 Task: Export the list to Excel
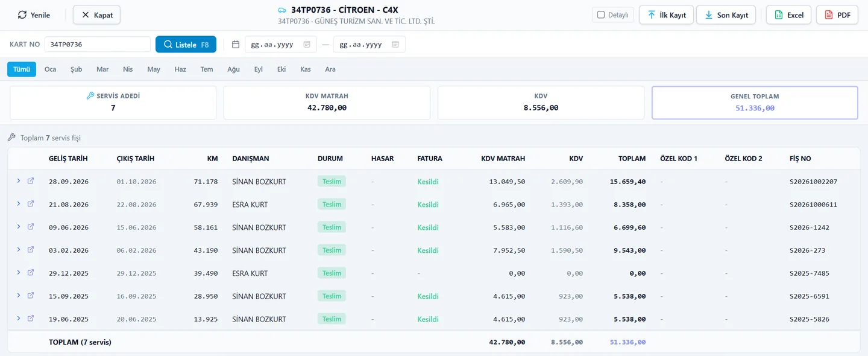click(788, 15)
